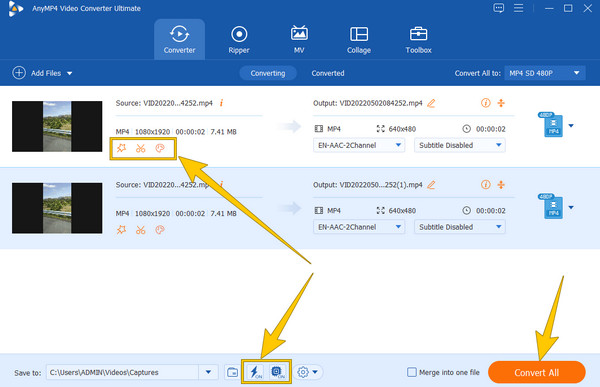The image size is (600, 387).
Task: Click the 480P MP4 format icon for first video
Action: click(551, 124)
